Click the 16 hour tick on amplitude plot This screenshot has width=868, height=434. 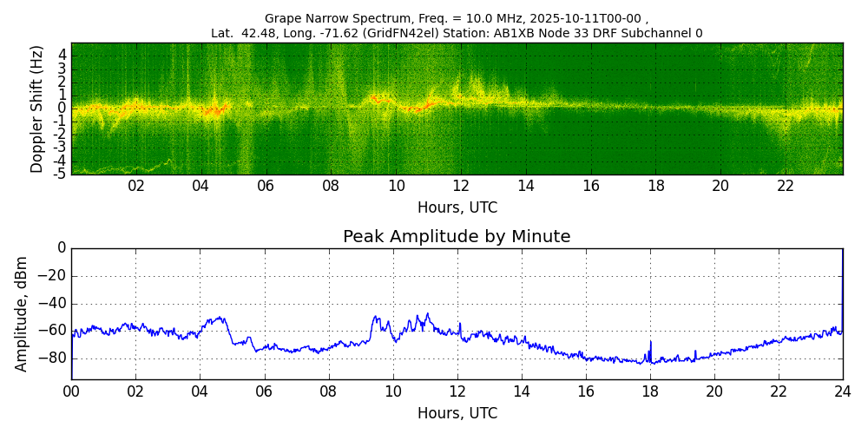tap(586, 391)
